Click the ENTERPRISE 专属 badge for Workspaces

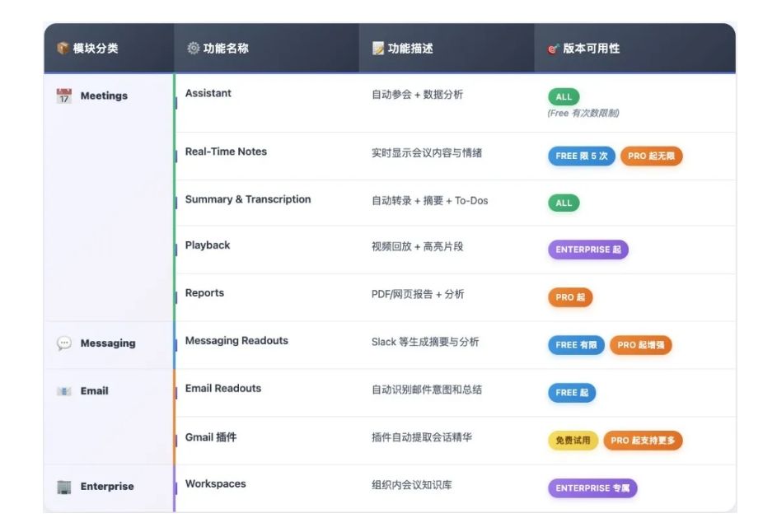point(592,488)
